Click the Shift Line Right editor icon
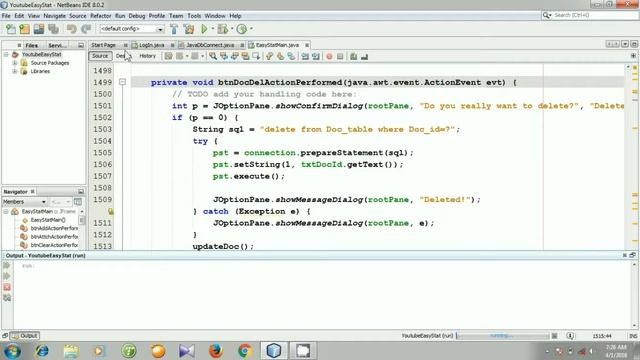This screenshot has height=360, width=640. (x=316, y=56)
